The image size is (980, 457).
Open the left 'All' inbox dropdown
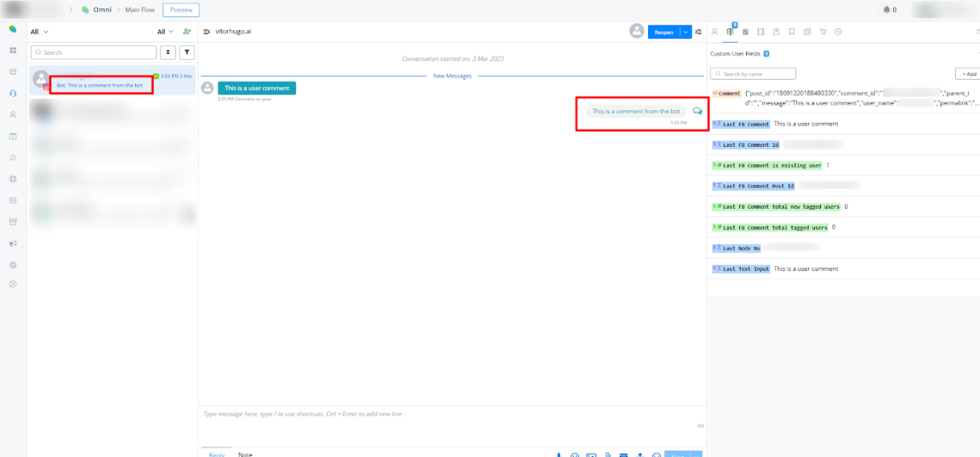coord(40,32)
